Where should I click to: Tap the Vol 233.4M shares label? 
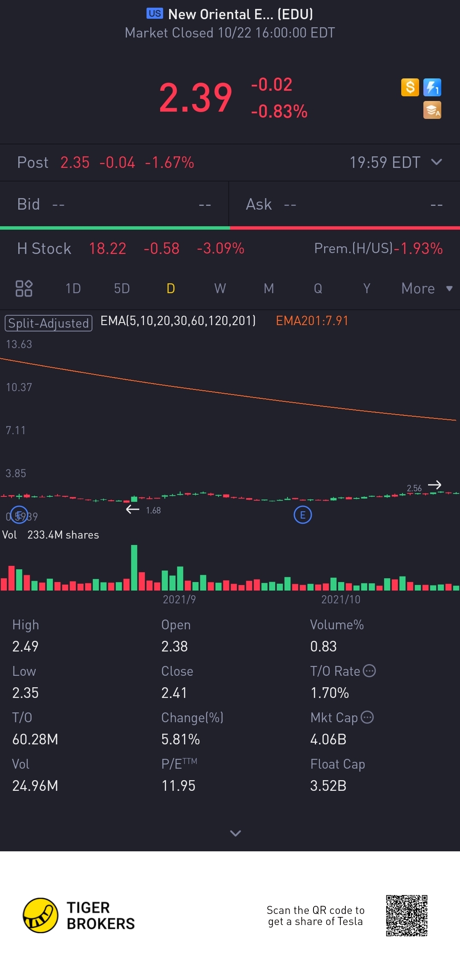tap(51, 535)
